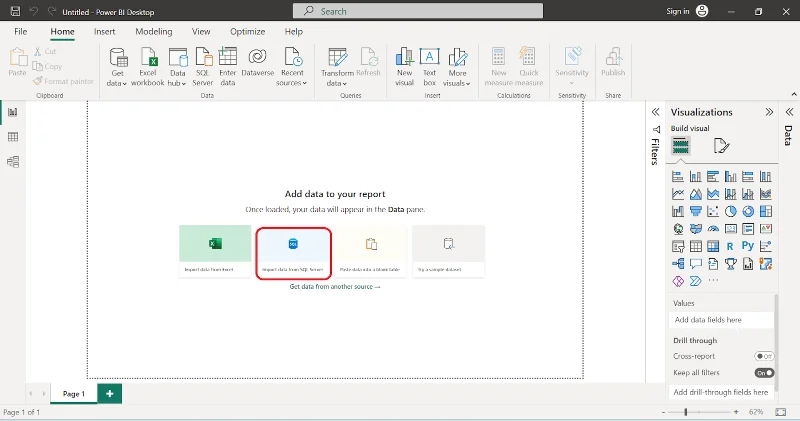Select the Stacked bar chart visual

coord(678,177)
